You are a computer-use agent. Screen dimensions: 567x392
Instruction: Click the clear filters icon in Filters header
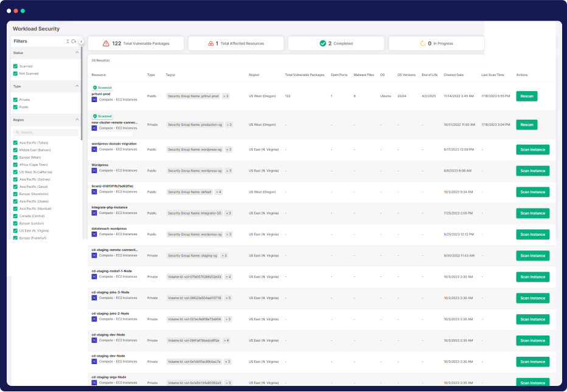pos(68,41)
